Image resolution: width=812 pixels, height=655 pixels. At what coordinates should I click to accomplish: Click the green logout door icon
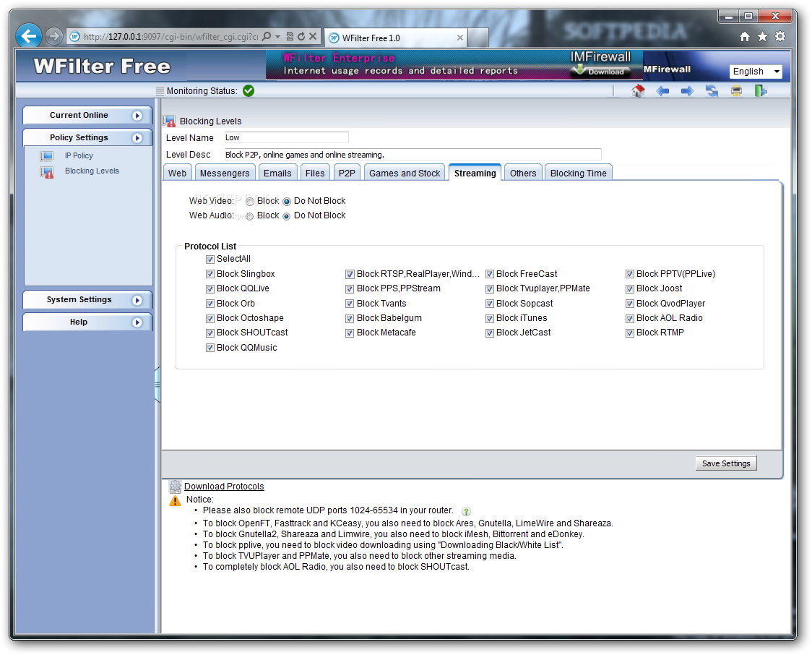click(x=760, y=91)
